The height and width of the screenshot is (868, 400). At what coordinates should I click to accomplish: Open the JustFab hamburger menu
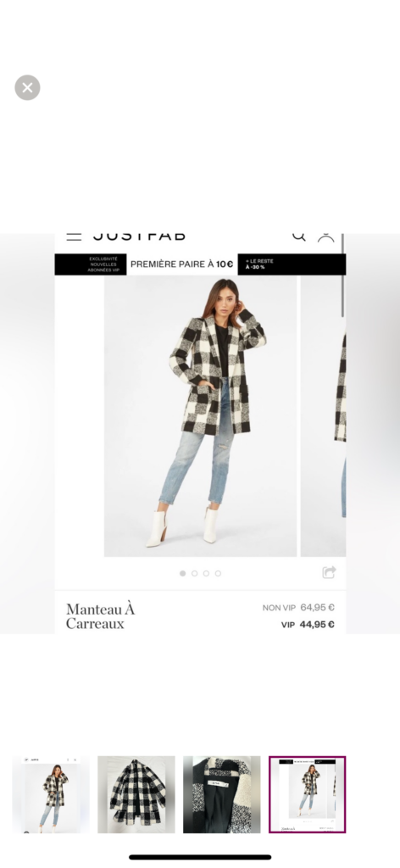point(74,237)
